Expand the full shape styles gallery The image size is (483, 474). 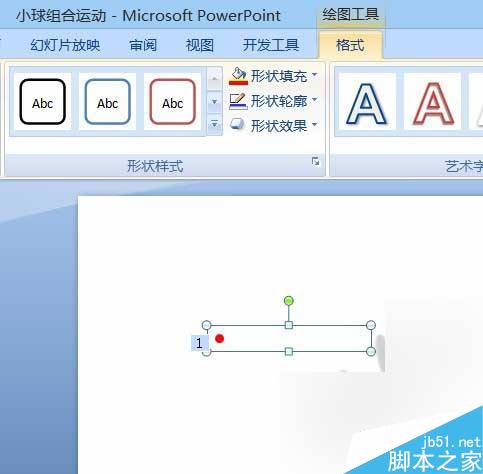[214, 124]
